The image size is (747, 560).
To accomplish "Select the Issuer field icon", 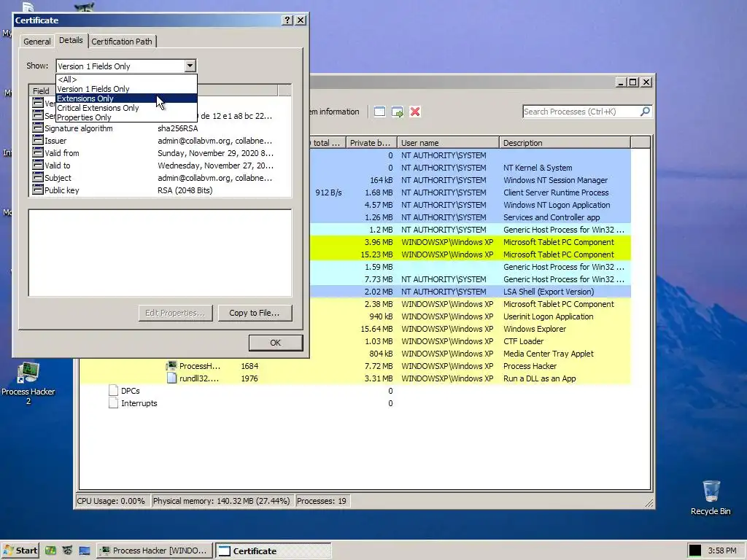I will pos(38,140).
